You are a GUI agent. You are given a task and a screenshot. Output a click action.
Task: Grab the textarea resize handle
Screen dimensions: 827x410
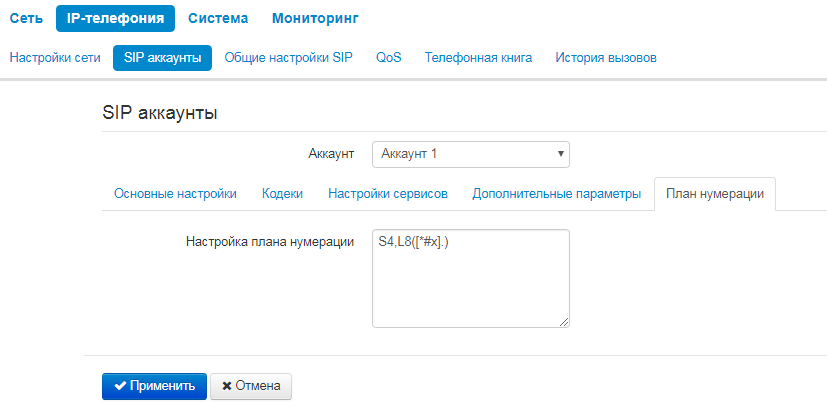[564, 322]
